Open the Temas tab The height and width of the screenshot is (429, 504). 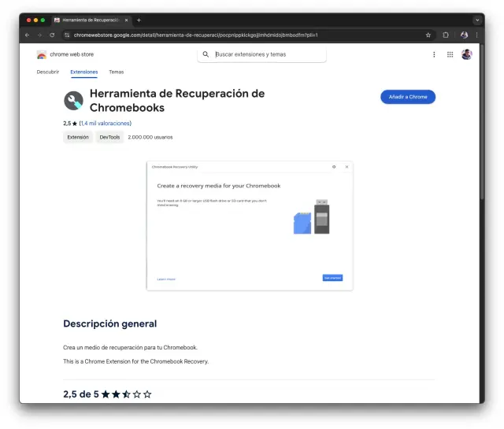tap(116, 72)
